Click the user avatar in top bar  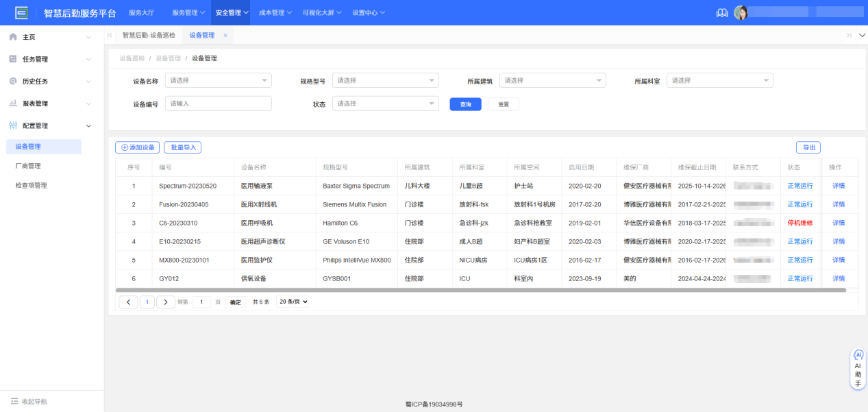741,12
